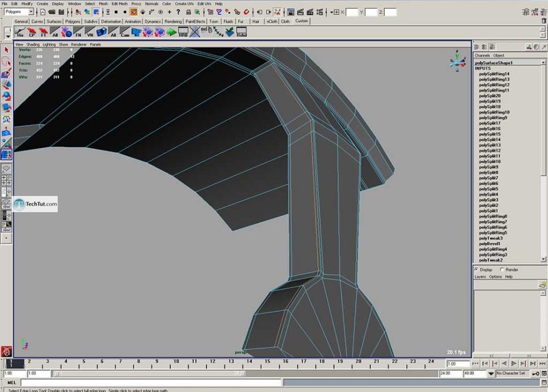The height and width of the screenshot is (392, 548).
Task: Open the viewport Shading menu
Action: [33, 44]
